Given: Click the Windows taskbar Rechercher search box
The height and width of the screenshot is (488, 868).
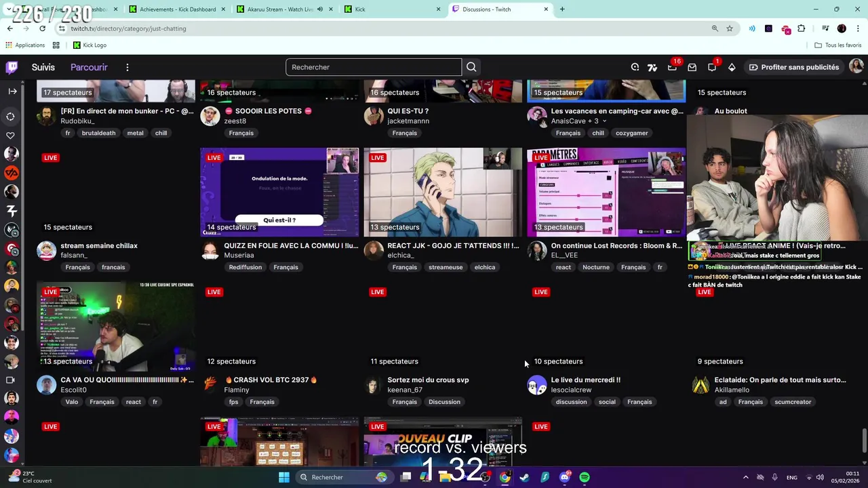Looking at the screenshot, I should pyautogui.click(x=344, y=477).
